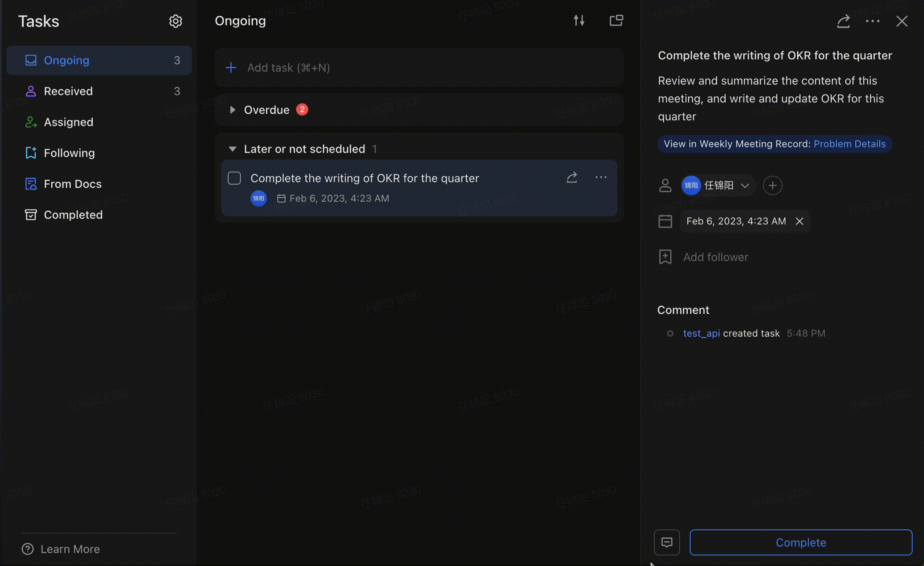Screen dimensions: 924x566
Task: Click the Learn More help icon
Action: (28, 549)
